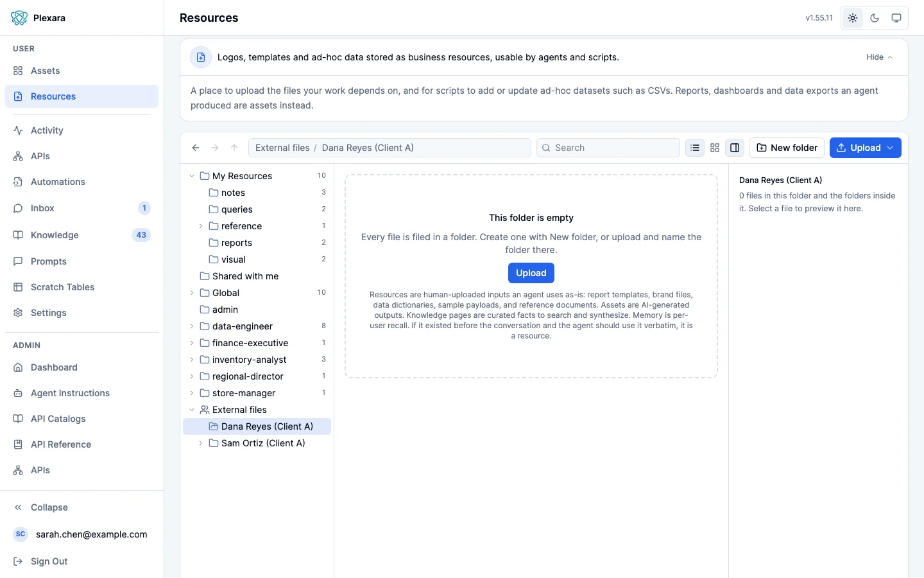This screenshot has width=924, height=578.
Task: Click the admin Dashboard home icon
Action: (x=18, y=367)
